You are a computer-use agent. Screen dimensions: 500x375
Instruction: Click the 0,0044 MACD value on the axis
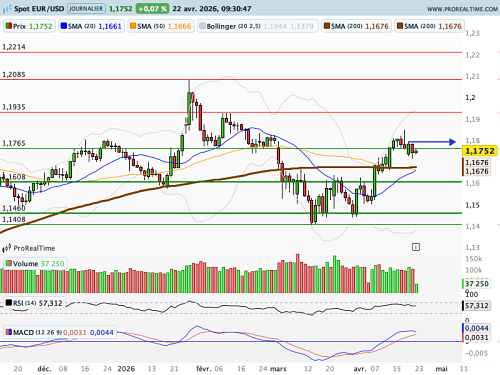(x=476, y=328)
